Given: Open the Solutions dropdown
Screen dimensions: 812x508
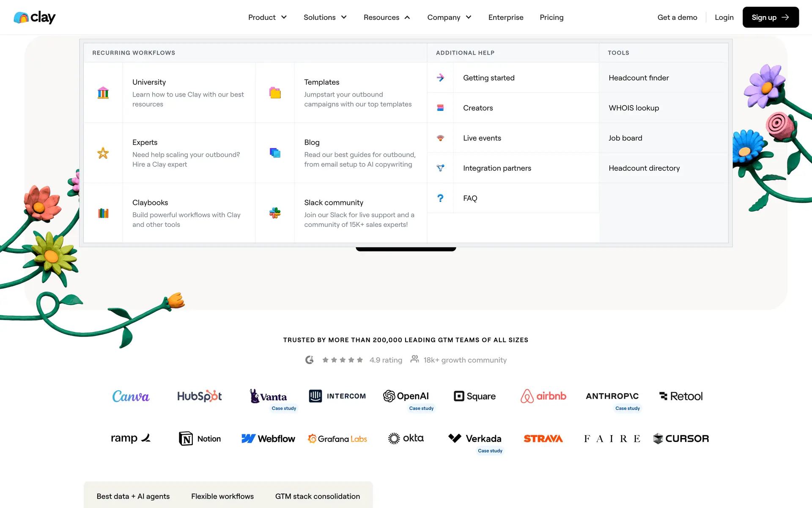Looking at the screenshot, I should click(x=325, y=17).
